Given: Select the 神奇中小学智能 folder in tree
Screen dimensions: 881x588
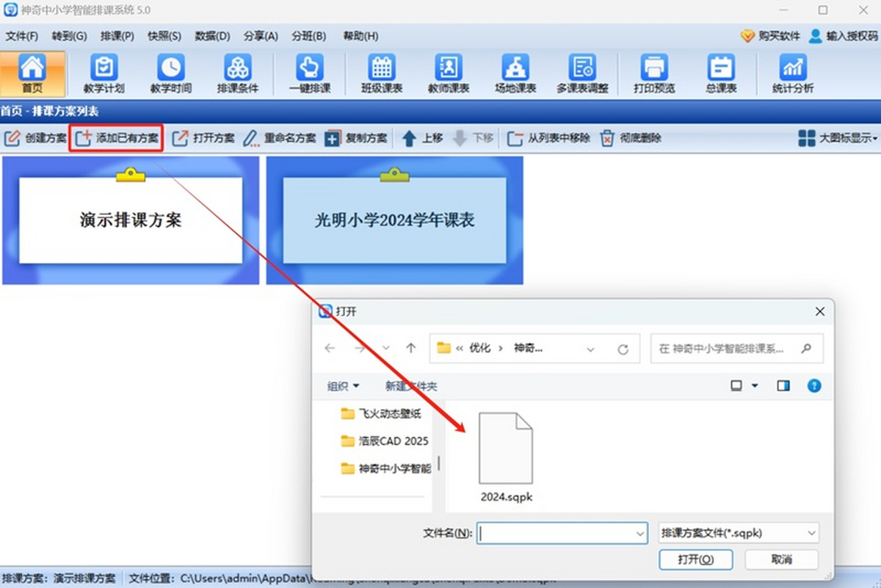Looking at the screenshot, I should pos(386,468).
